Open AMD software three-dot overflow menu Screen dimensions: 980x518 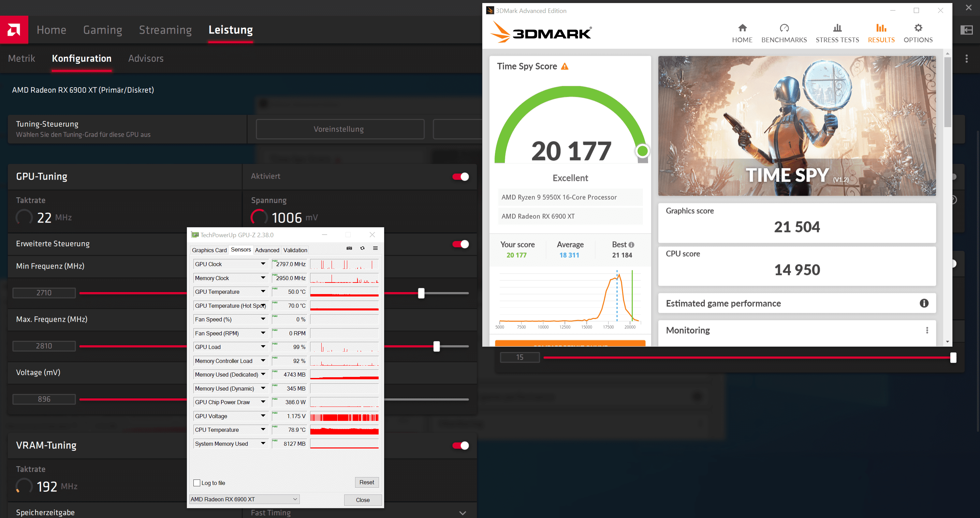click(967, 59)
